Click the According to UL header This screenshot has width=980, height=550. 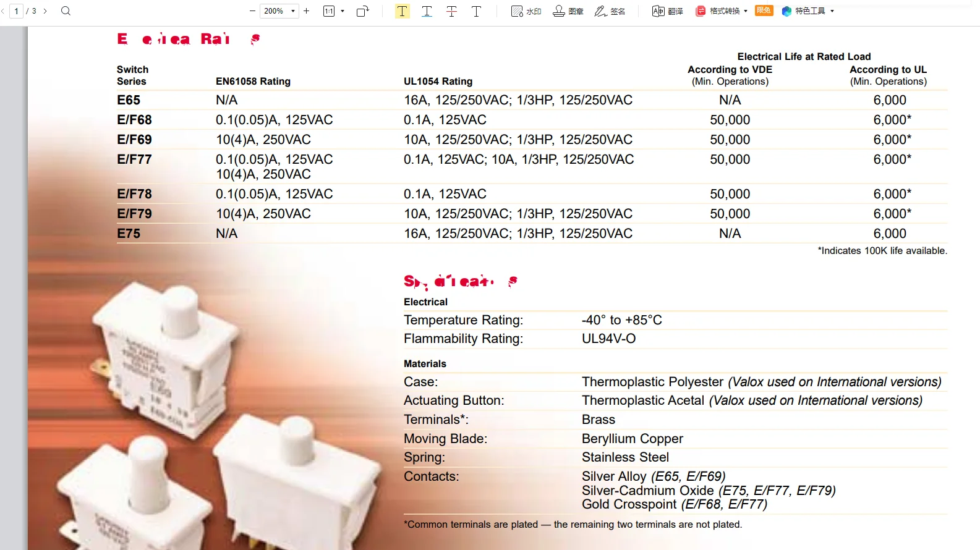[x=888, y=70]
